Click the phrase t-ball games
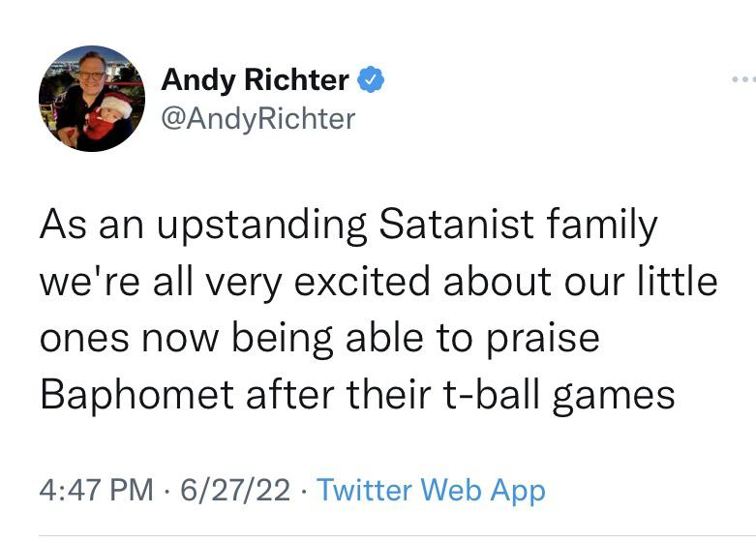756x543 pixels. tap(566, 396)
